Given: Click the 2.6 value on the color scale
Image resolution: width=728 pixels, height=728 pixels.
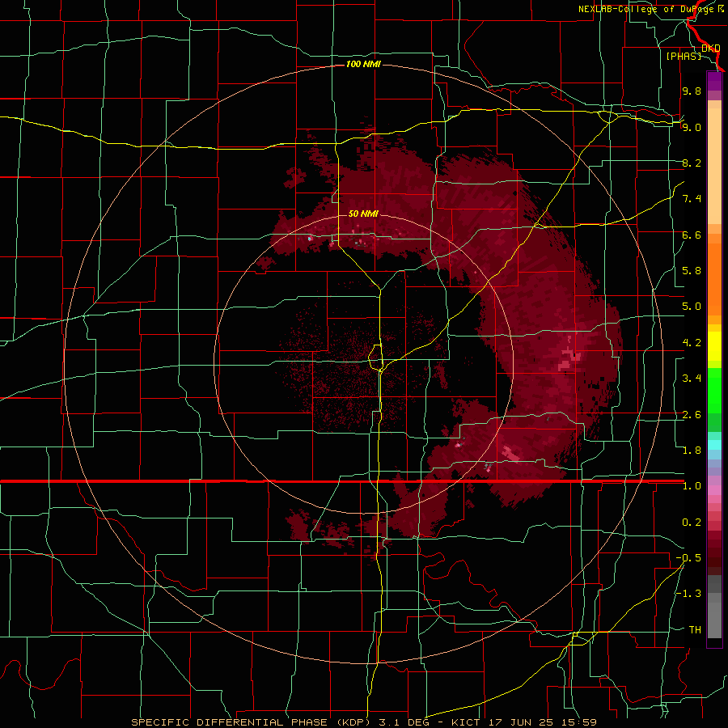Looking at the screenshot, I should 692,415.
